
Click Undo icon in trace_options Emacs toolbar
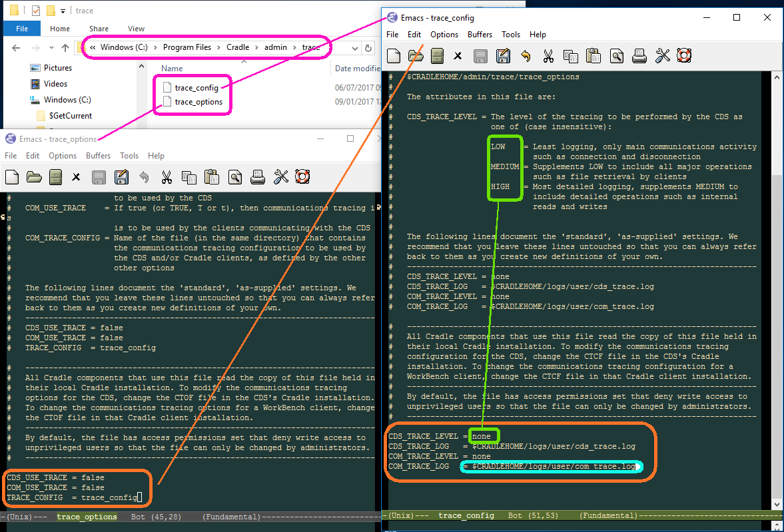144,177
